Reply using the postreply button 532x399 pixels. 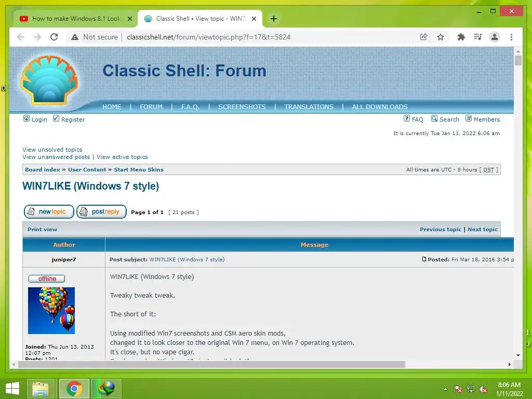click(x=101, y=212)
